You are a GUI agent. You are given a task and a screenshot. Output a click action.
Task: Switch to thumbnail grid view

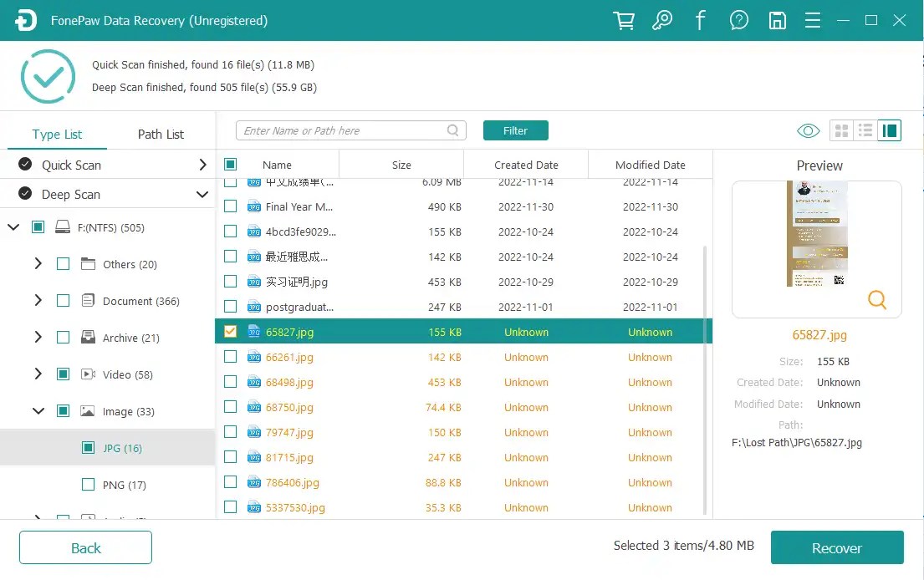841,130
